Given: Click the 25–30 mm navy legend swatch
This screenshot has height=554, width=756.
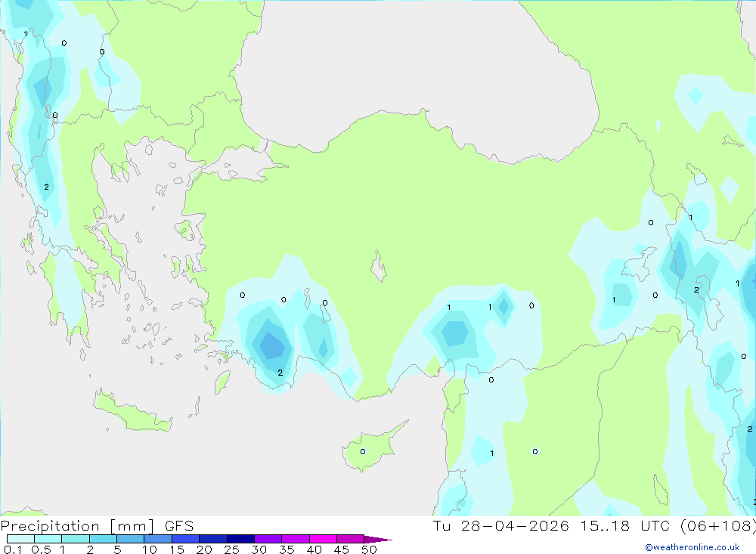Looking at the screenshot, I should coord(240,539).
